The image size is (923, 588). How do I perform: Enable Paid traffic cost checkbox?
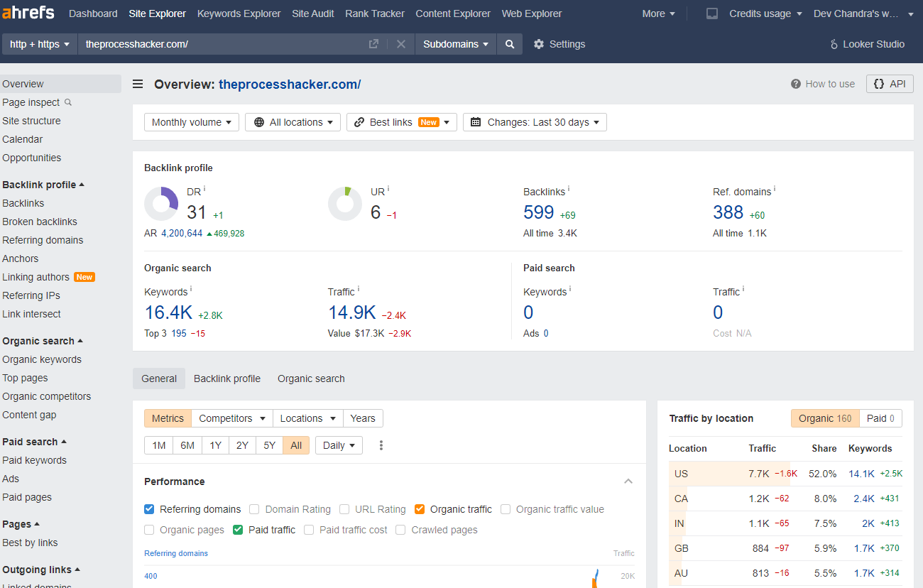[309, 530]
